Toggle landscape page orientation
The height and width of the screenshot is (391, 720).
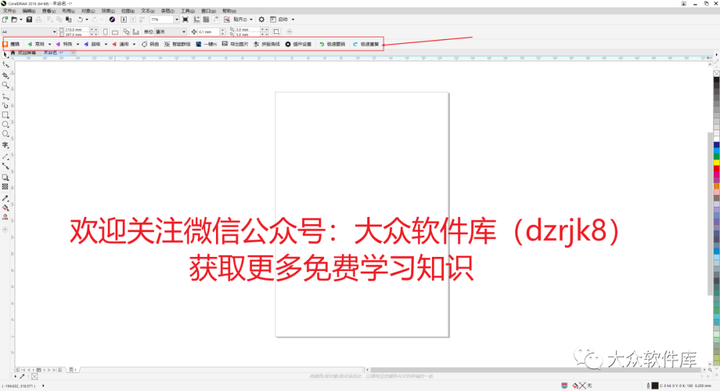(x=115, y=32)
